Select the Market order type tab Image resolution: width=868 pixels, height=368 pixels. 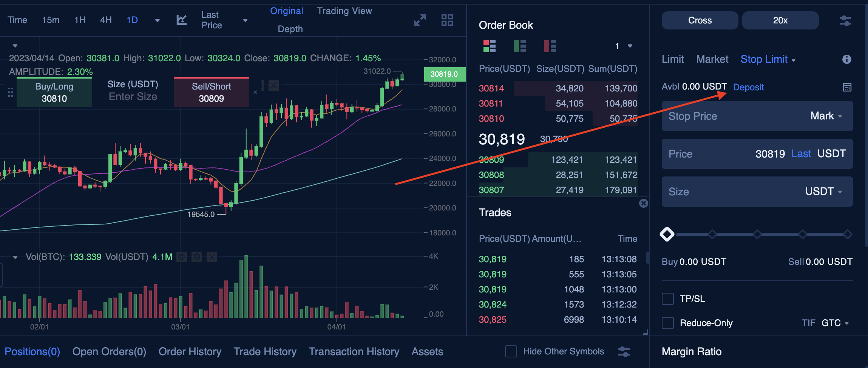click(x=712, y=59)
